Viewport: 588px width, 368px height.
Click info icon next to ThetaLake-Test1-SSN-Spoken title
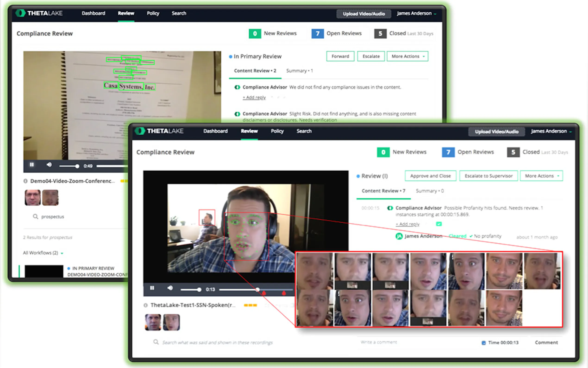(146, 305)
